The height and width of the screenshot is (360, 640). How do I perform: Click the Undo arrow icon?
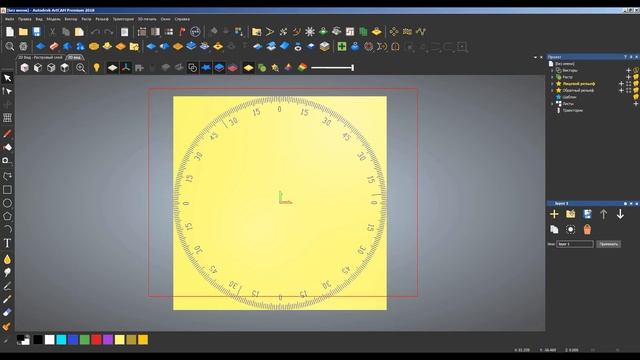(x=95, y=32)
